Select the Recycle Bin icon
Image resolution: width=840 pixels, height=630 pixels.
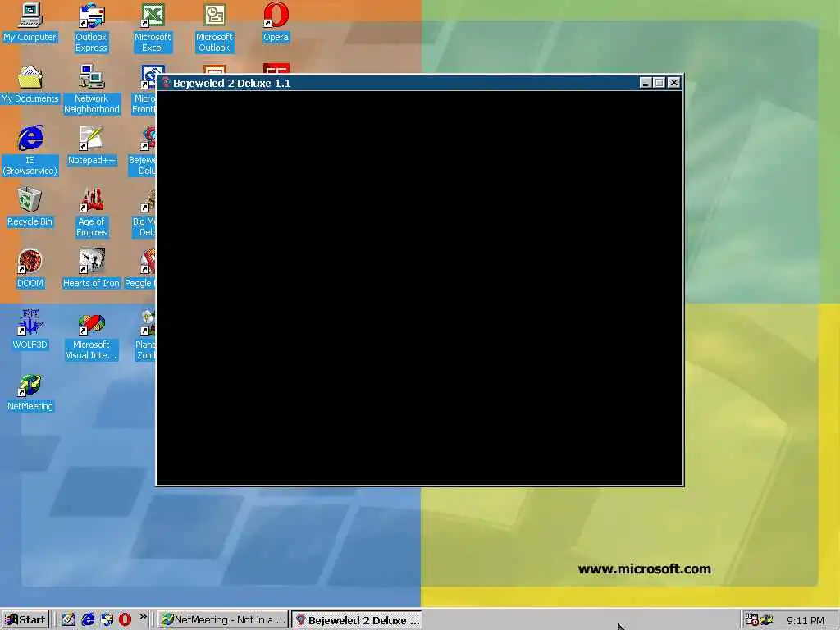(x=30, y=208)
